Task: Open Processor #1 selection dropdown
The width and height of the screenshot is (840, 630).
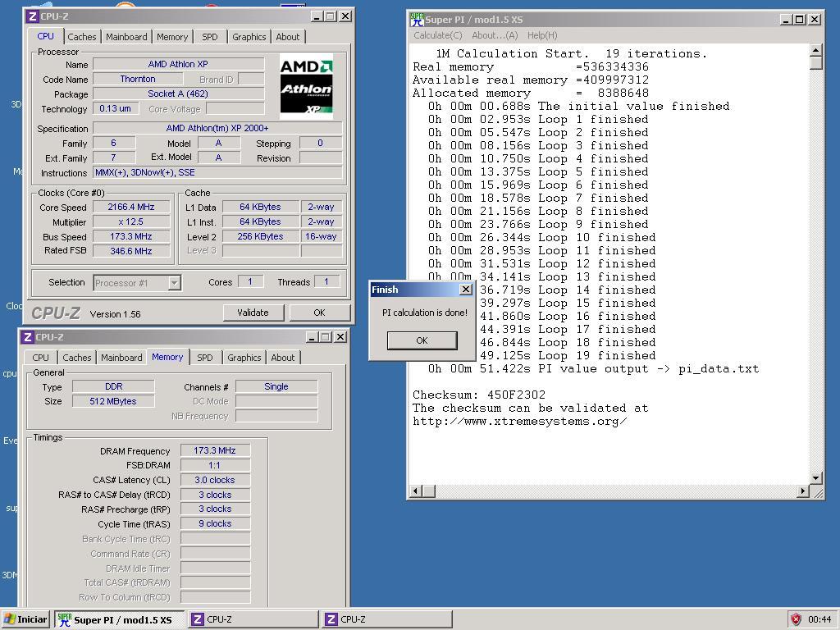Action: click(174, 283)
